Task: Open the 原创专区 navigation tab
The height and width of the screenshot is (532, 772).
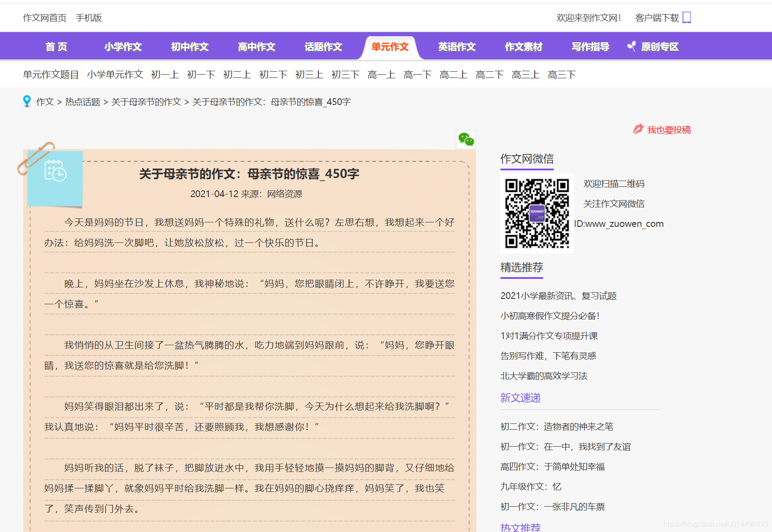Action: coord(660,47)
